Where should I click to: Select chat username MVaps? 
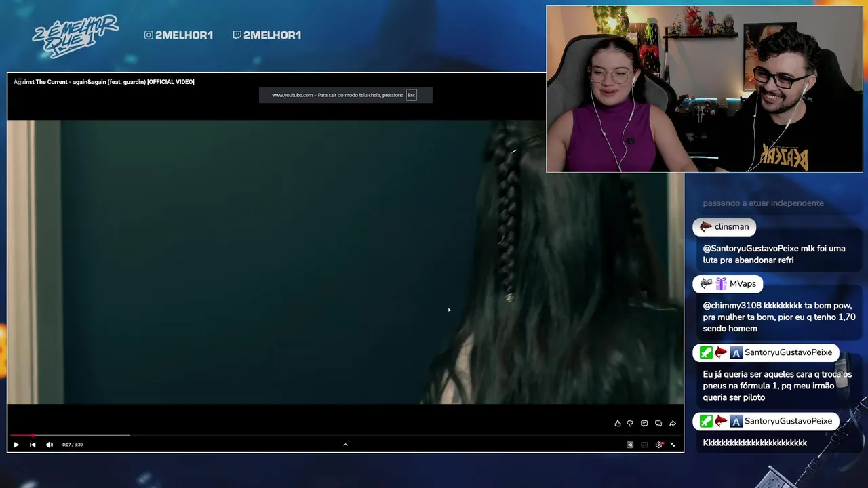[x=743, y=284]
